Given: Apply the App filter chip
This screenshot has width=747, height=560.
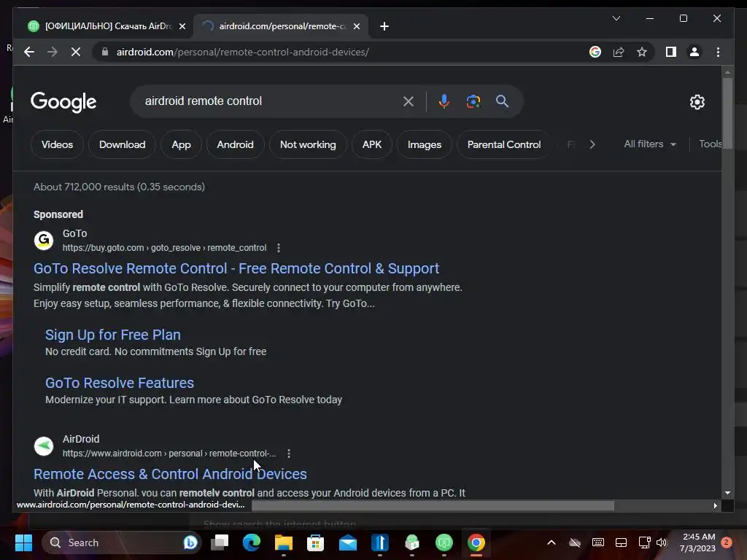Looking at the screenshot, I should coord(181,144).
